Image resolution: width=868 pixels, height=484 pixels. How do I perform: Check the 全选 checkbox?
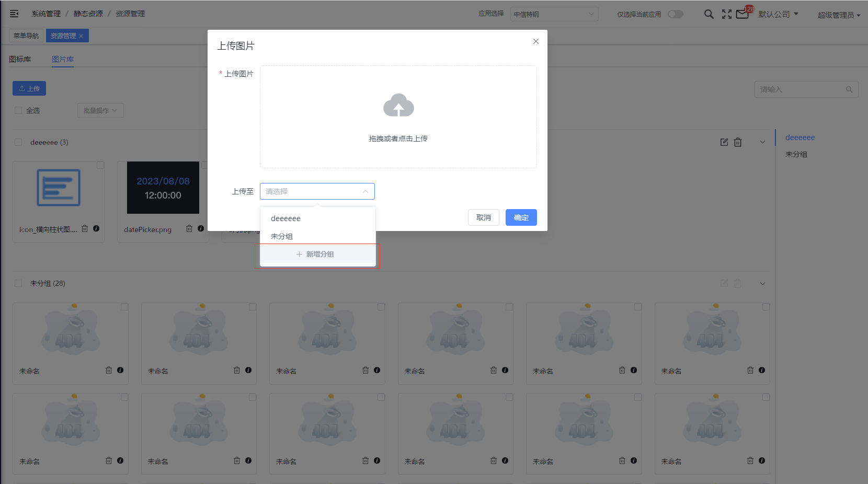coord(18,110)
